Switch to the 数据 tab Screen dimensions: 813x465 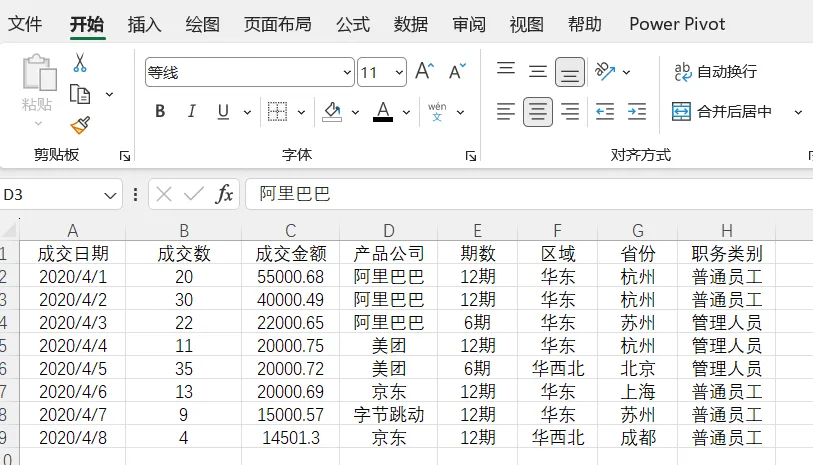coord(411,24)
